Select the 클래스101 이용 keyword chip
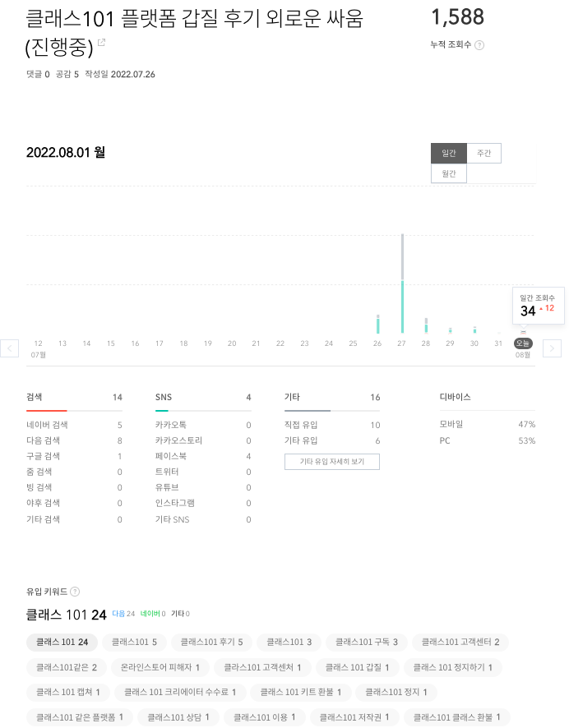Screen dimensions: 569x728 click(264, 718)
